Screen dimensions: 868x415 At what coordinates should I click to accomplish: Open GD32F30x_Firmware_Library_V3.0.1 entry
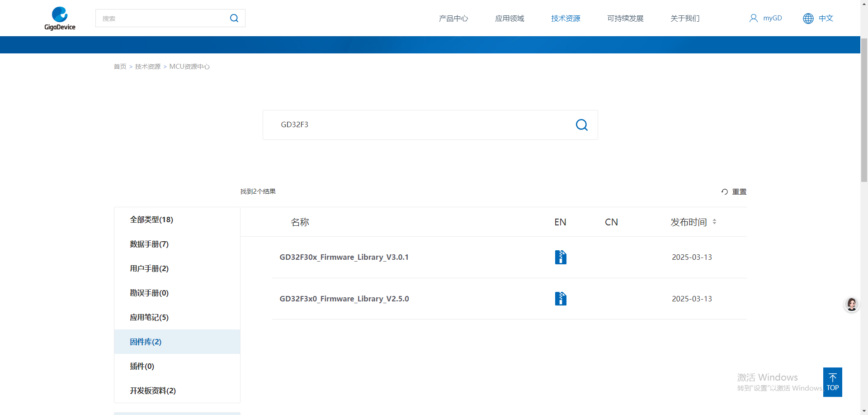click(x=344, y=257)
